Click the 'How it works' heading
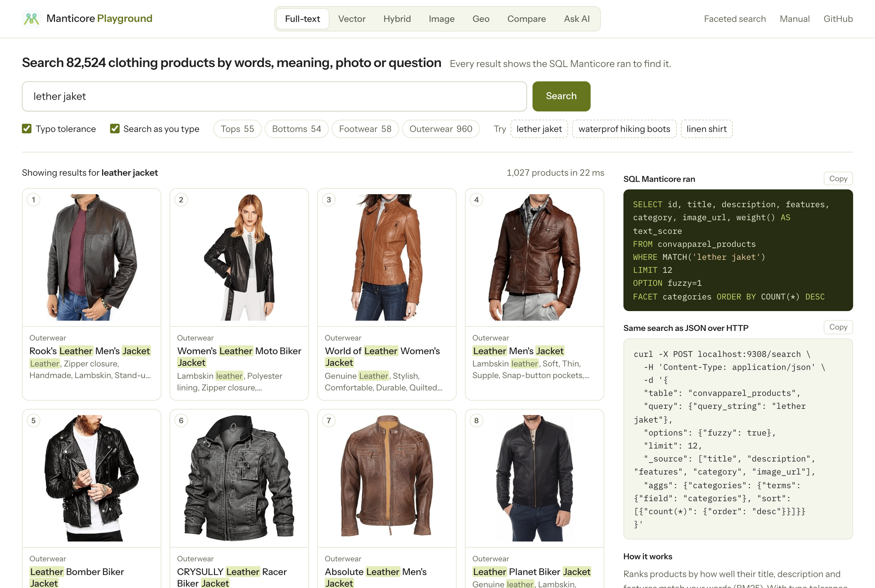This screenshot has height=588, width=875. [x=647, y=557]
